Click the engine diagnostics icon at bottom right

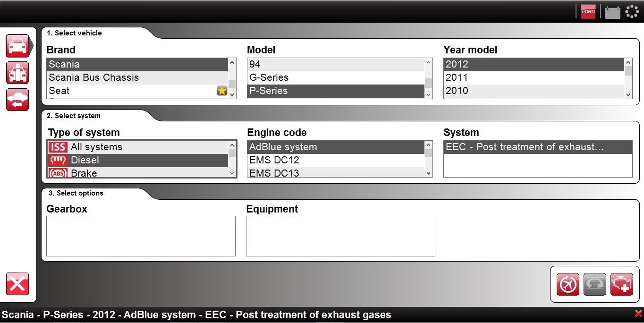pos(621,284)
